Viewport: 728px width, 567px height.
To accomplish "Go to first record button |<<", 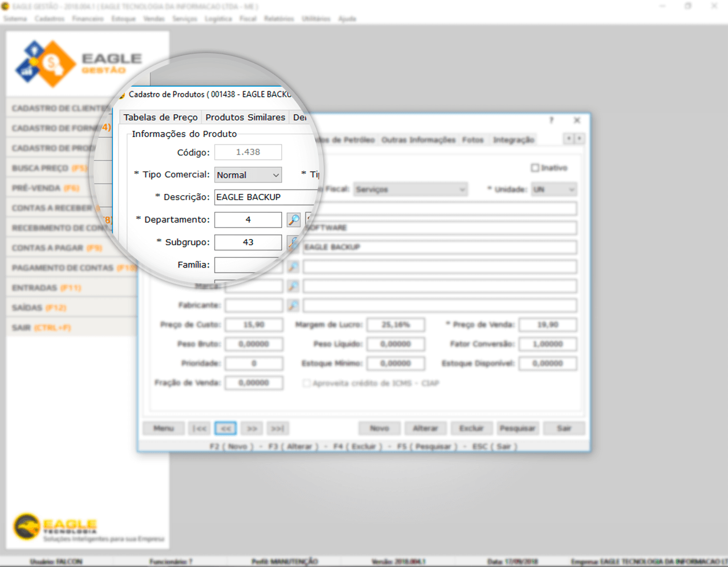I will pos(200,428).
